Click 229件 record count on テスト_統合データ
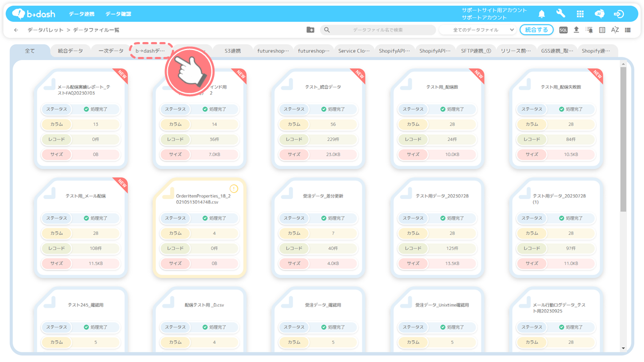644x362 pixels. [x=333, y=139]
